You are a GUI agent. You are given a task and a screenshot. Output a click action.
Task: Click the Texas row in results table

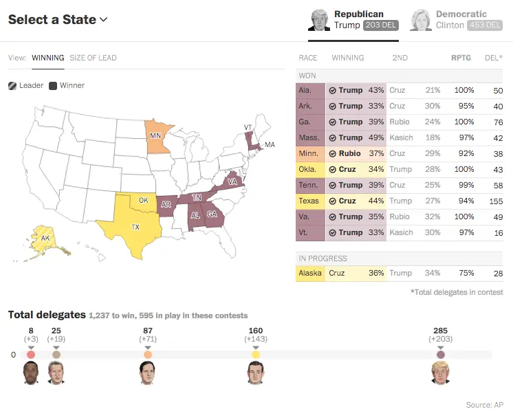coord(400,201)
